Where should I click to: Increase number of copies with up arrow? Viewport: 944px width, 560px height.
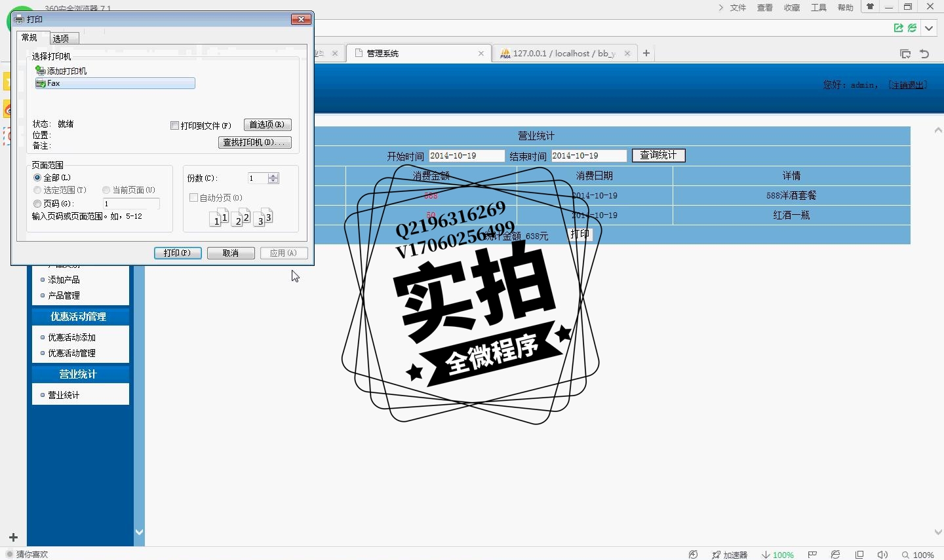(x=273, y=176)
